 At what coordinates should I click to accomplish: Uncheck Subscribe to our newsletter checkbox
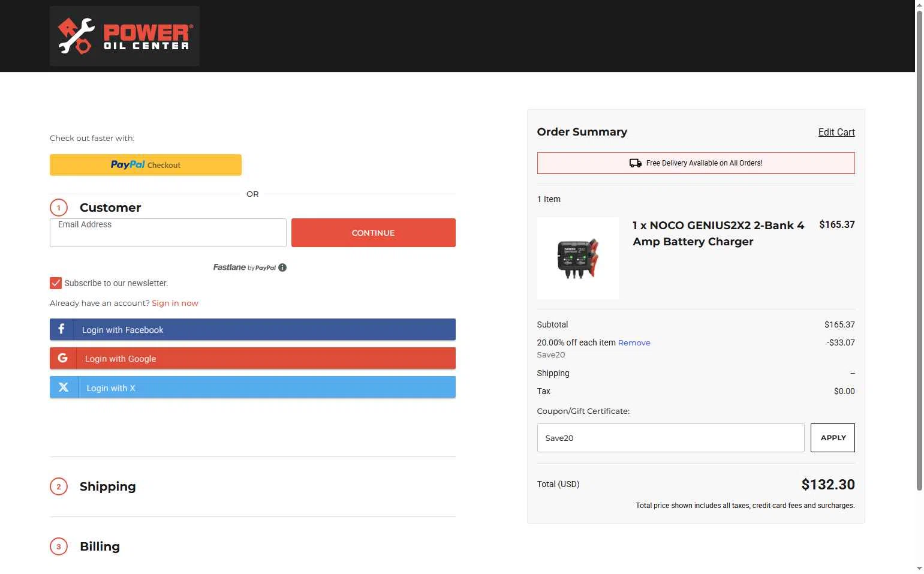56,283
